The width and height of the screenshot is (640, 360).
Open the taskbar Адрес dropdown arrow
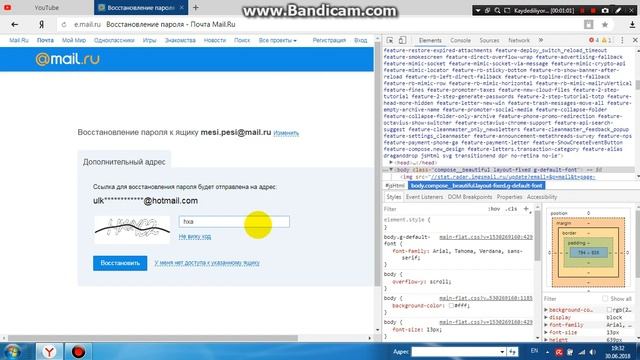point(502,351)
